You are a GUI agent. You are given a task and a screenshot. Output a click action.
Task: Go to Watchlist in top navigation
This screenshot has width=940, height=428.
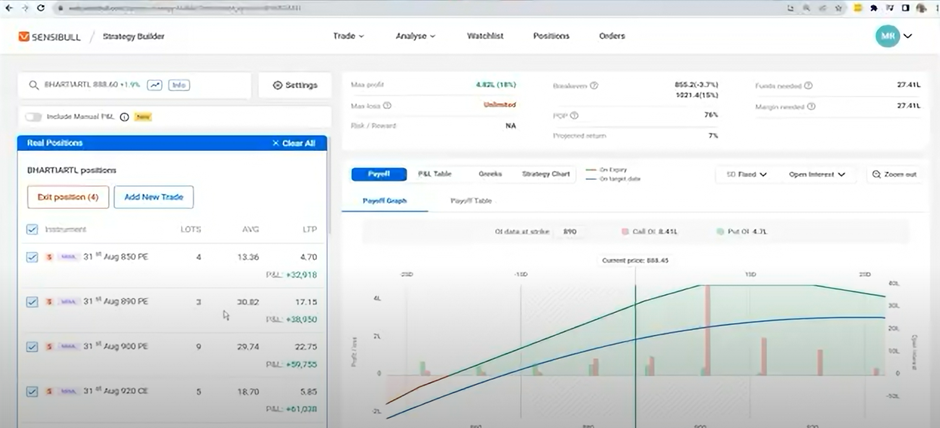pyautogui.click(x=485, y=36)
